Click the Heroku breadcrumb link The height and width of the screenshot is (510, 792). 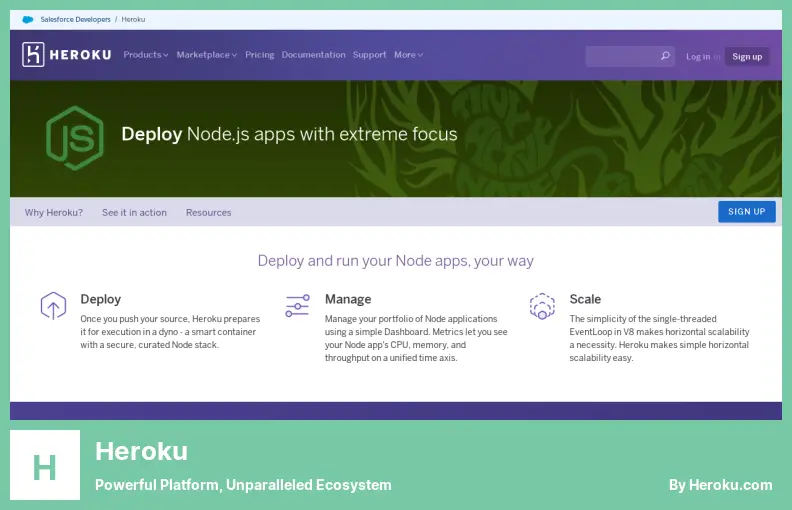[133, 19]
